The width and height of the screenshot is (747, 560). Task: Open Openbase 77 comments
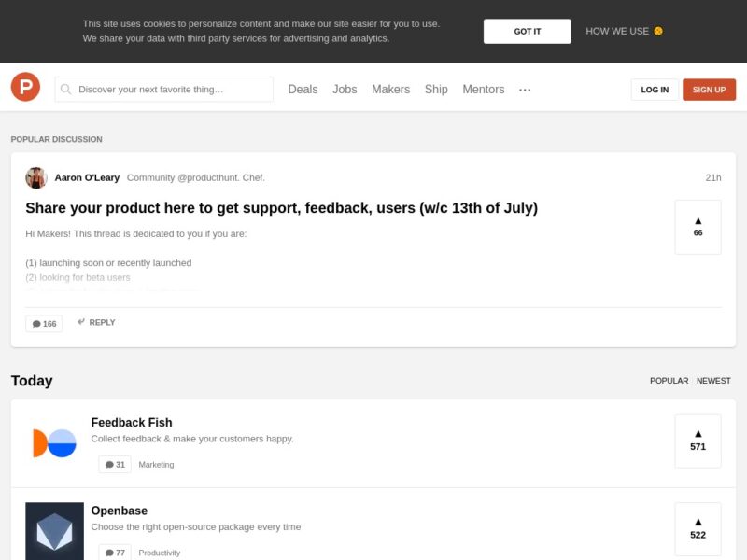(x=115, y=553)
